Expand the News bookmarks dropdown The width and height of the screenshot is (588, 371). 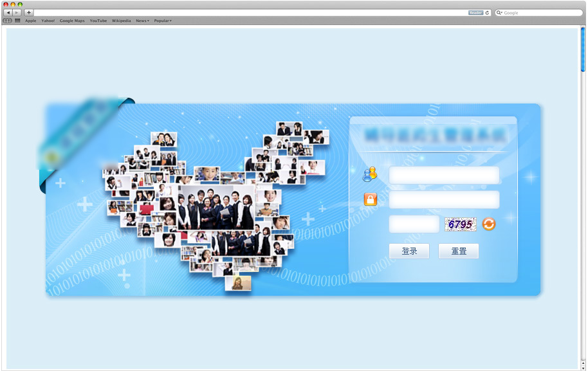tap(142, 21)
